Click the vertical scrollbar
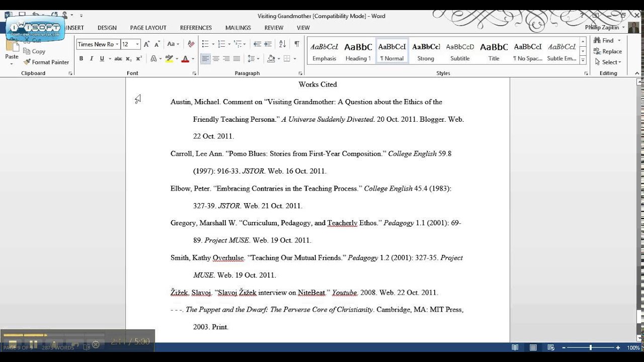Viewport: 644px width, 362px height. [x=640, y=211]
